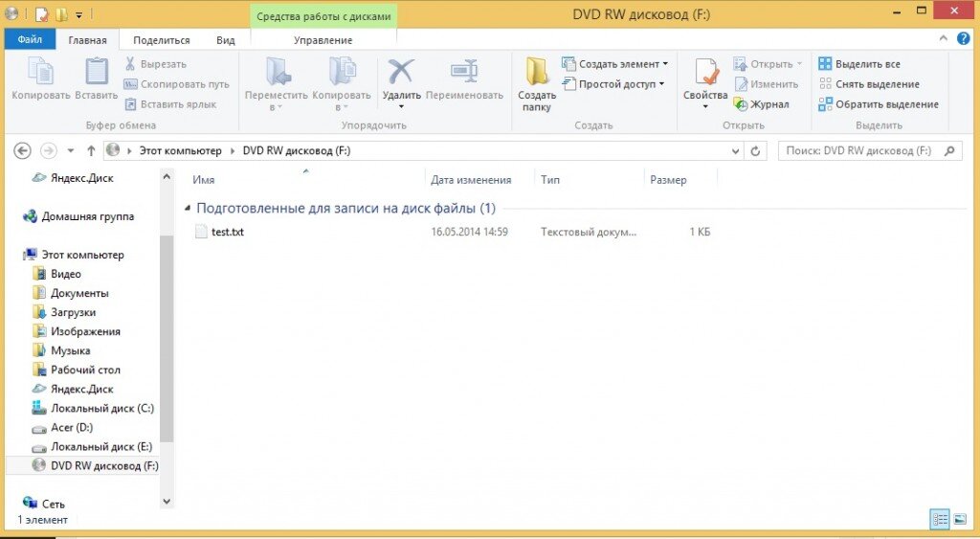Click quick access properties icon in title bar

point(42,13)
